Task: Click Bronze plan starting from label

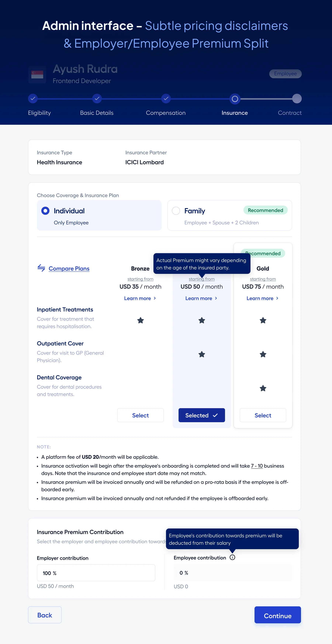Action: pos(140,279)
